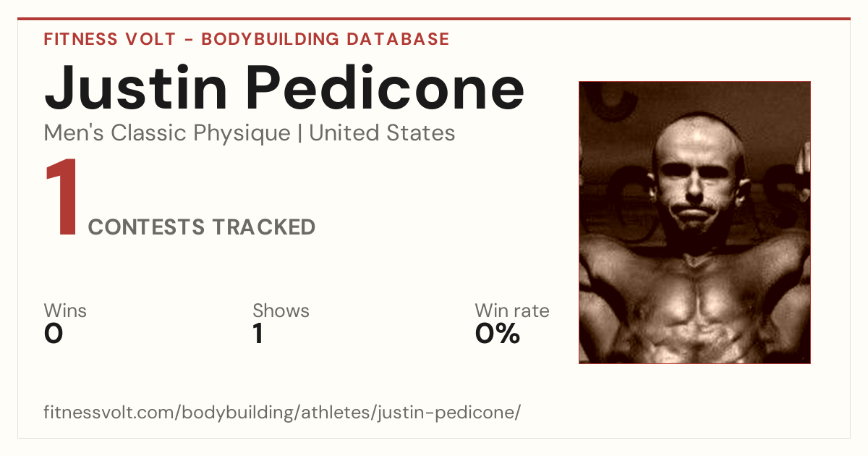Viewport: 868px width, 456px height.
Task: Click the 'Wins' stat label
Action: pyautogui.click(x=65, y=311)
